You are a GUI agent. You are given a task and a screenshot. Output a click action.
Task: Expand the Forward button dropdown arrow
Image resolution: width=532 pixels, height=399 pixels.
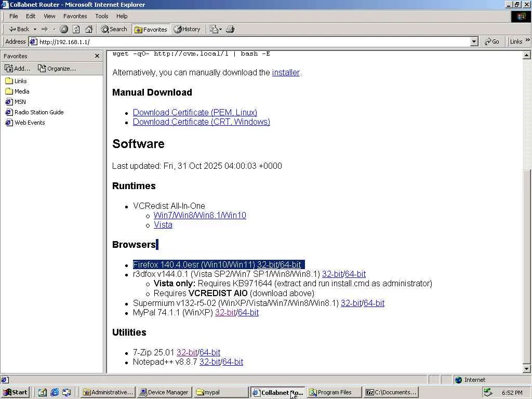tap(54, 30)
